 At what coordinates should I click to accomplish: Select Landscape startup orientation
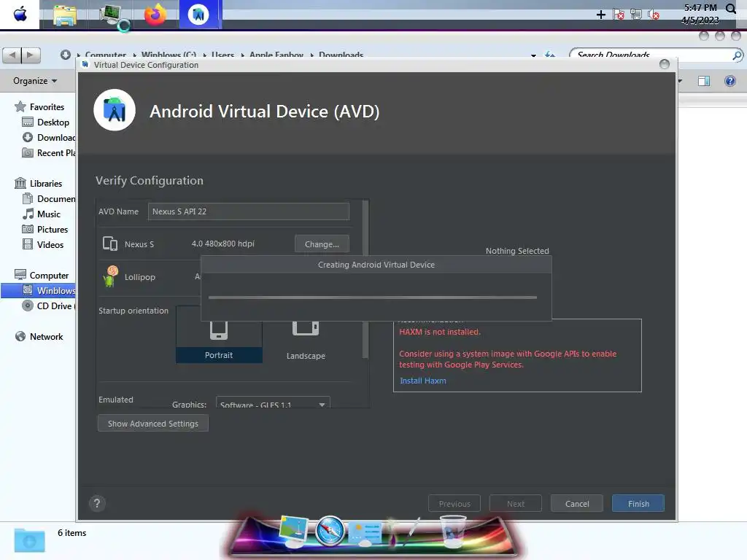point(306,338)
